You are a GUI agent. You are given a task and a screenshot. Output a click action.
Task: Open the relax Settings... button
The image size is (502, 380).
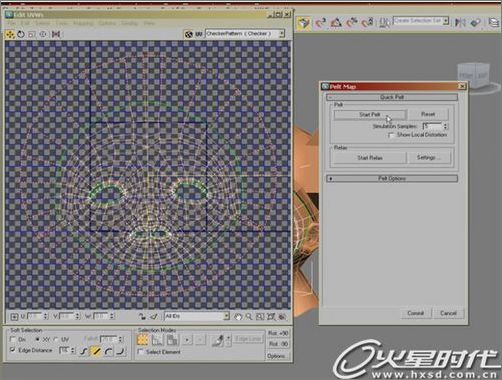point(428,157)
